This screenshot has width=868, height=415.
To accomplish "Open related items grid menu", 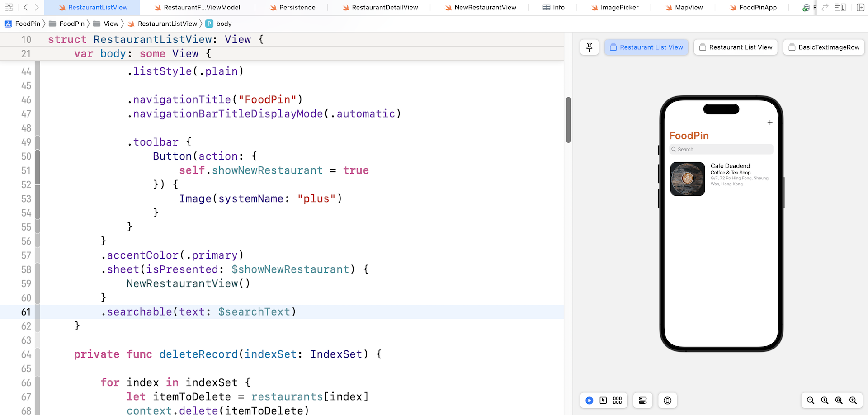I will 8,7.
